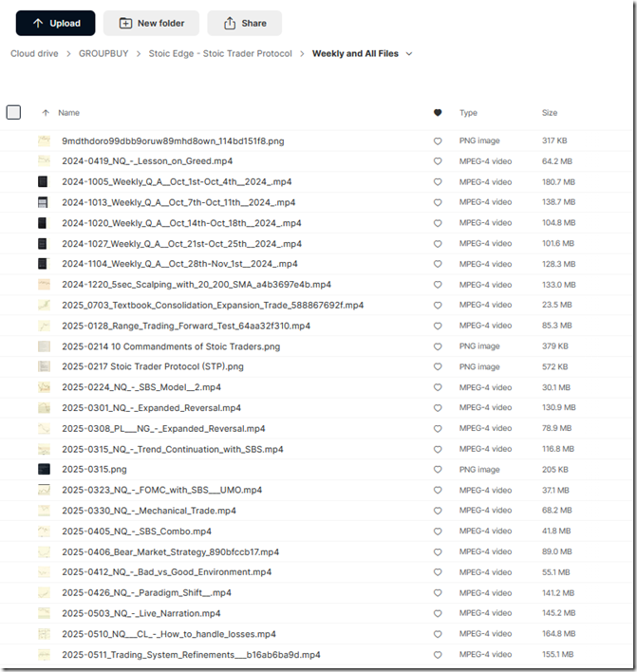The height and width of the screenshot is (672, 637).
Task: Create a New folder
Action: click(x=150, y=23)
